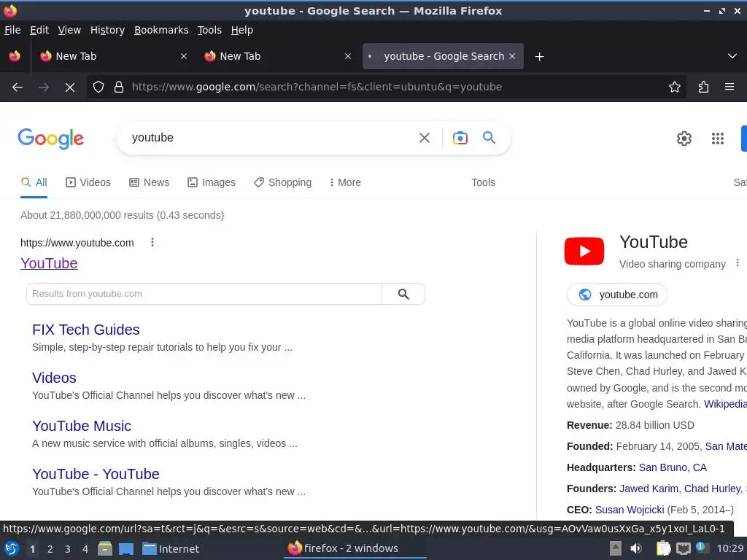Switch to the first New Tab
The image size is (747, 560).
tap(113, 56)
